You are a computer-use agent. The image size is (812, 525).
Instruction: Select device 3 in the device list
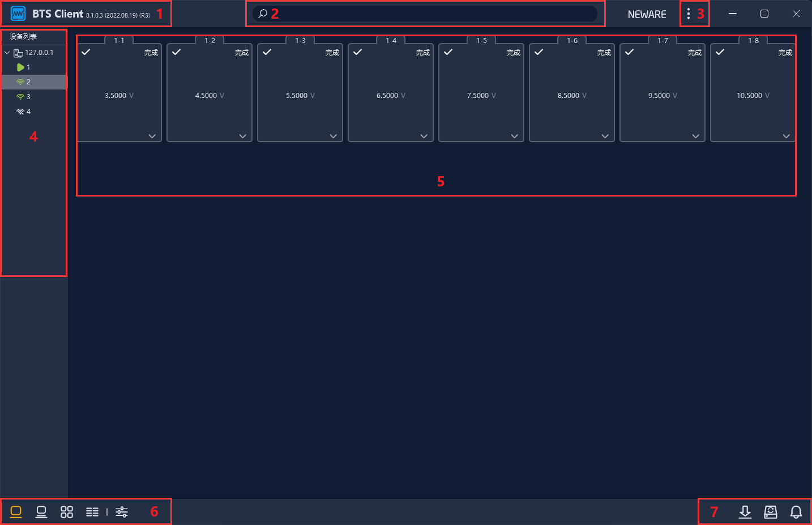(x=28, y=97)
